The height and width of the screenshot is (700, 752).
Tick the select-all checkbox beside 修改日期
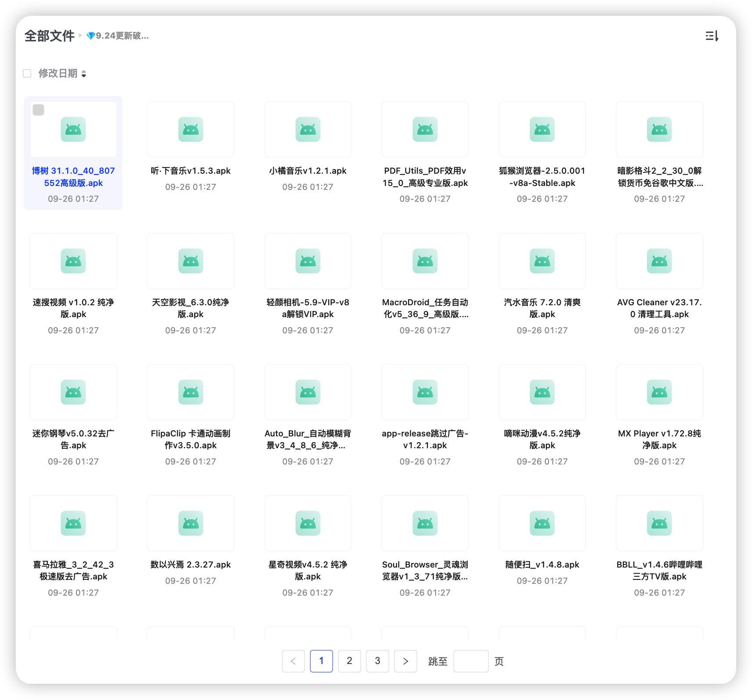click(27, 74)
